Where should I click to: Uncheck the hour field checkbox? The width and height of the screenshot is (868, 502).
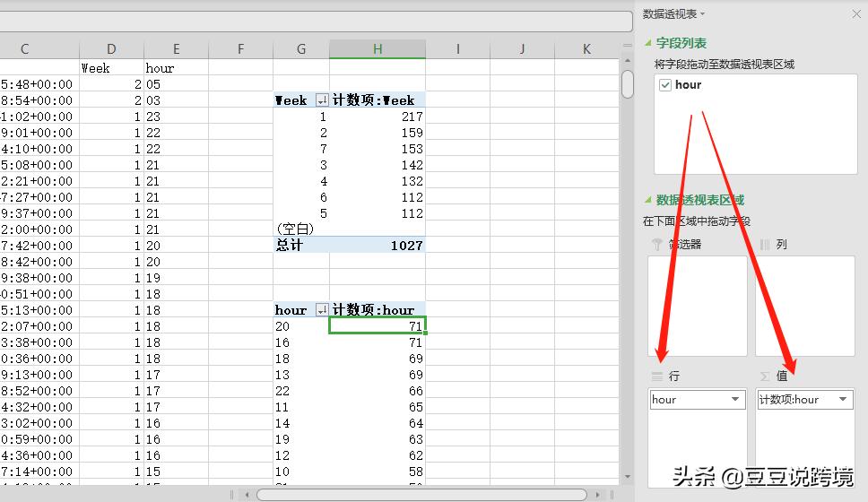[x=665, y=84]
